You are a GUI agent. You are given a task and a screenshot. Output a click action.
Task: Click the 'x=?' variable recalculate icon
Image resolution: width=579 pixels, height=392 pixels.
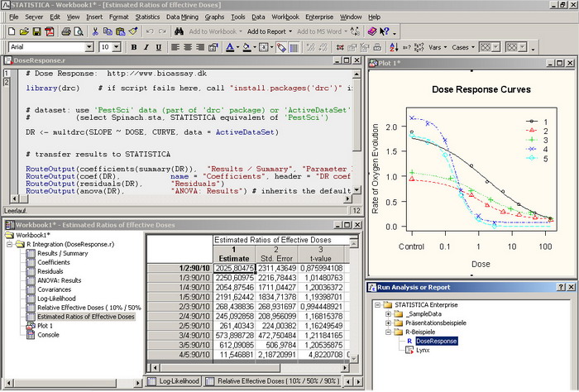click(x=406, y=47)
